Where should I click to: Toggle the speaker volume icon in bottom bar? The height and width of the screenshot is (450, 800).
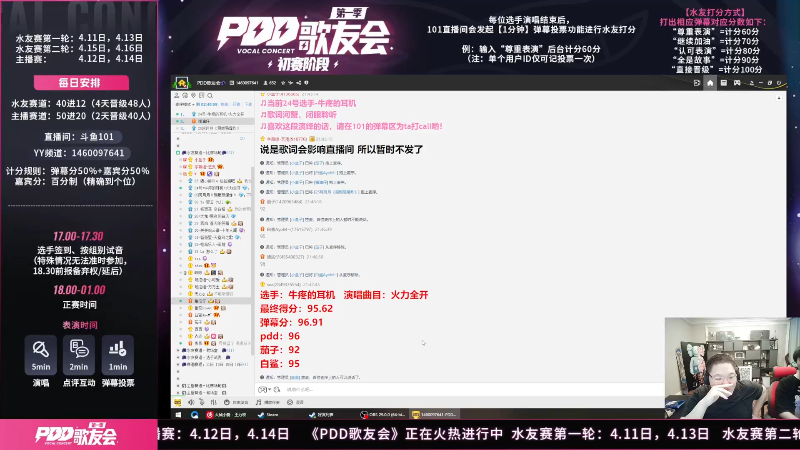tap(191, 402)
